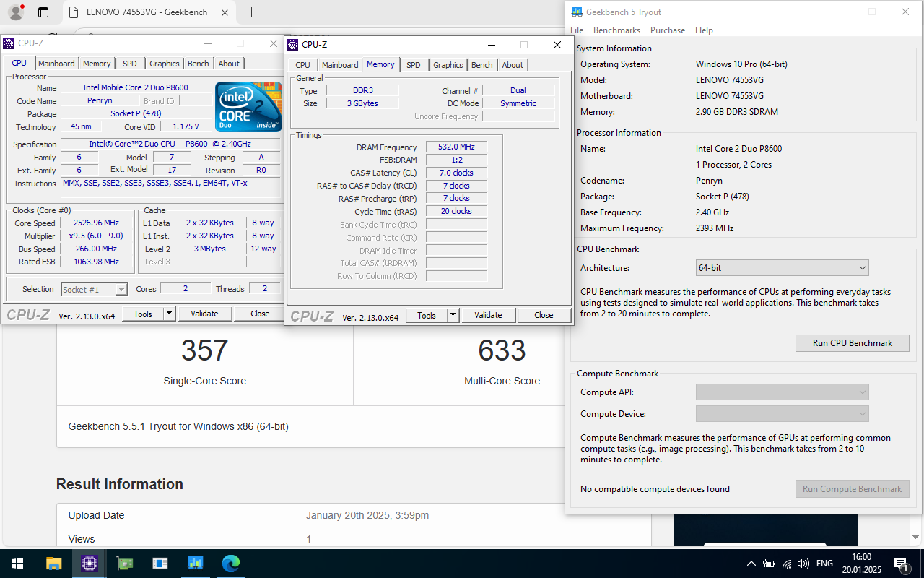The width and height of the screenshot is (924, 578).
Task: Click the Close text button in left CPU-Z
Action: click(260, 314)
